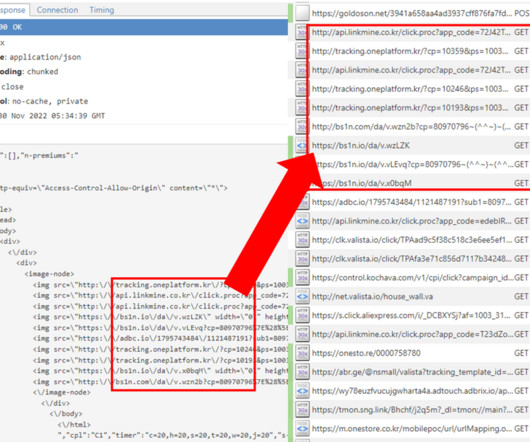
Task: Click the 30x icon for the clk.valista.io TPAfa3e71c request
Action: point(302,259)
